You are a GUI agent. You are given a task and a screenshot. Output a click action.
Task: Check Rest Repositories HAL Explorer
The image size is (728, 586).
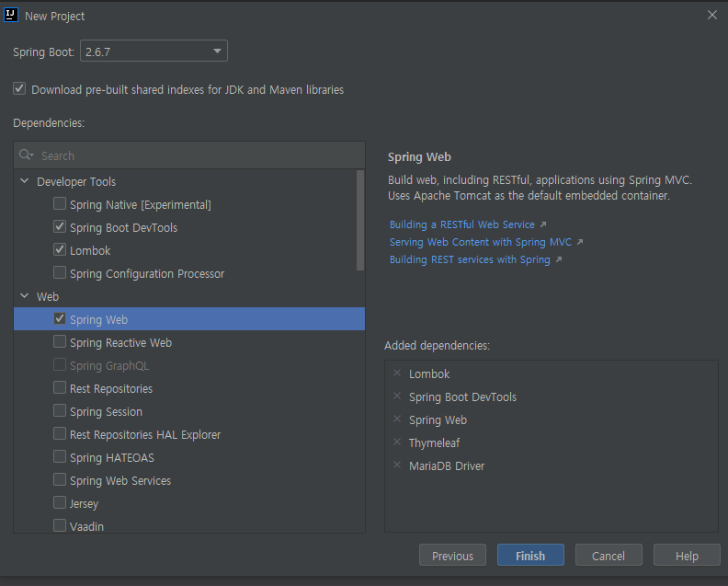tap(60, 433)
